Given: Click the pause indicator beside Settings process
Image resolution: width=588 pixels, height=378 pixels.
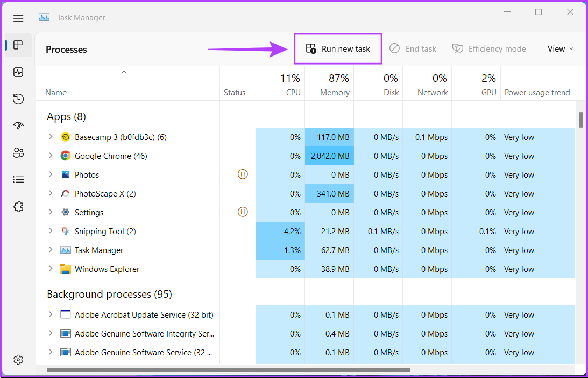Looking at the screenshot, I should [x=243, y=212].
